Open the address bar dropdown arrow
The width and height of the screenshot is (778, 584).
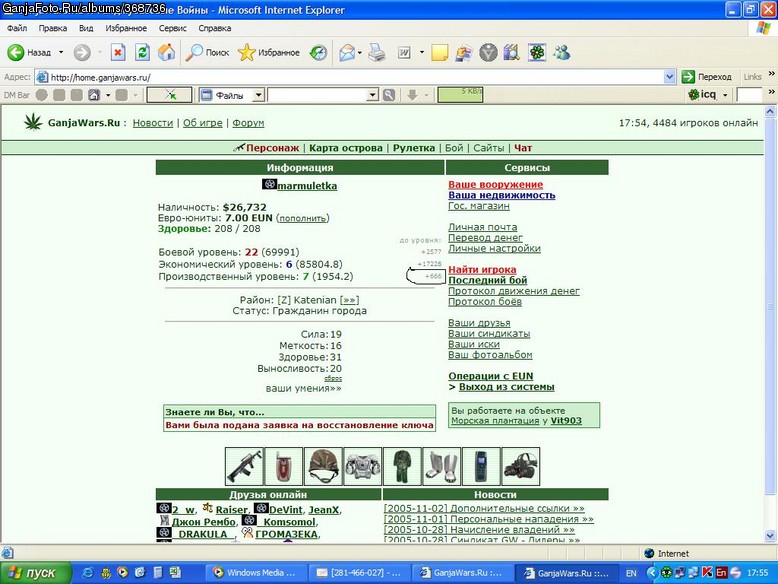(x=669, y=77)
